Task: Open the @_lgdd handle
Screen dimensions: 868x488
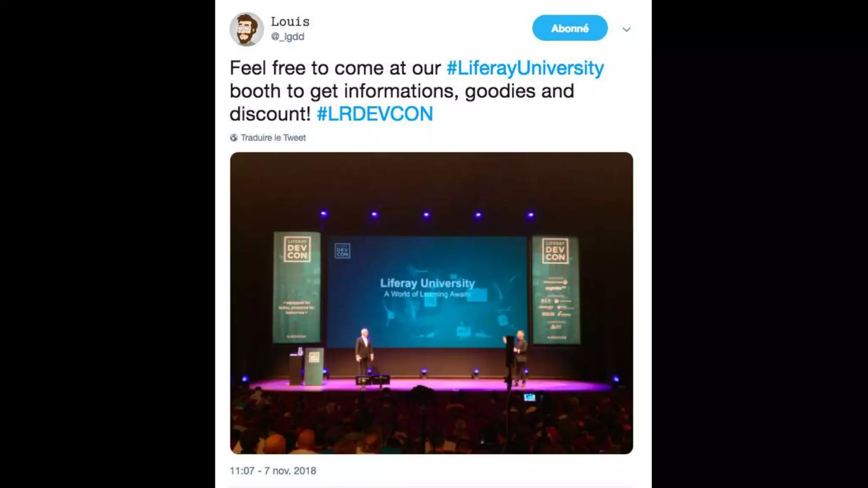Action: [287, 36]
